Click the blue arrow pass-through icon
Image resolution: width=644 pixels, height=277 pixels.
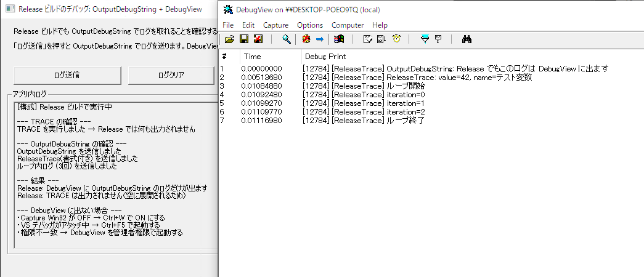(x=320, y=39)
